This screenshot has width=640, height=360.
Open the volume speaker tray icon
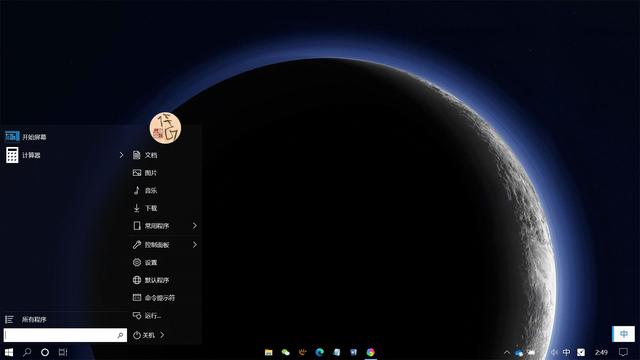[x=554, y=352]
